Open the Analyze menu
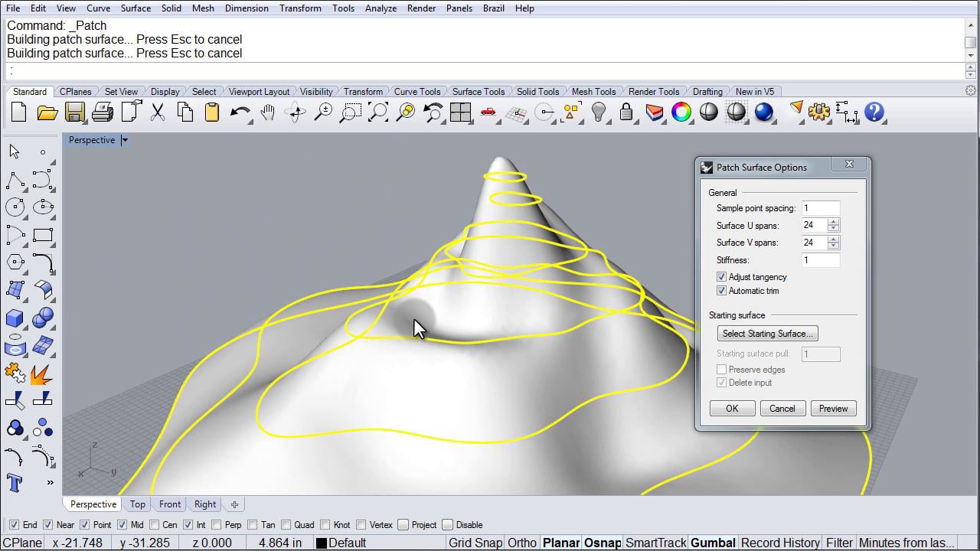 tap(381, 8)
